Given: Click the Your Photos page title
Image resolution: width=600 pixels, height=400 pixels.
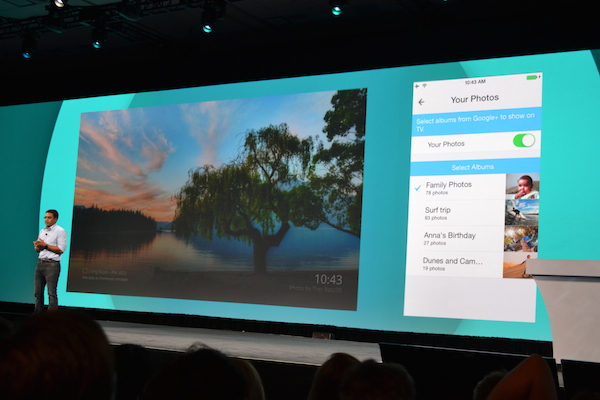Looking at the screenshot, I should [x=474, y=99].
